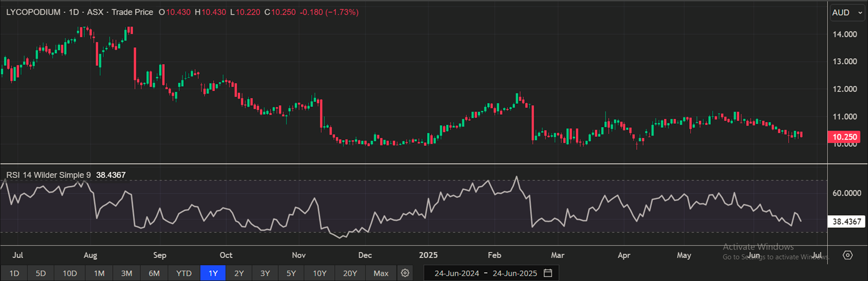This screenshot has height=281, width=868.
Task: Click the hexagon chart settings icon
Action: (x=848, y=255)
